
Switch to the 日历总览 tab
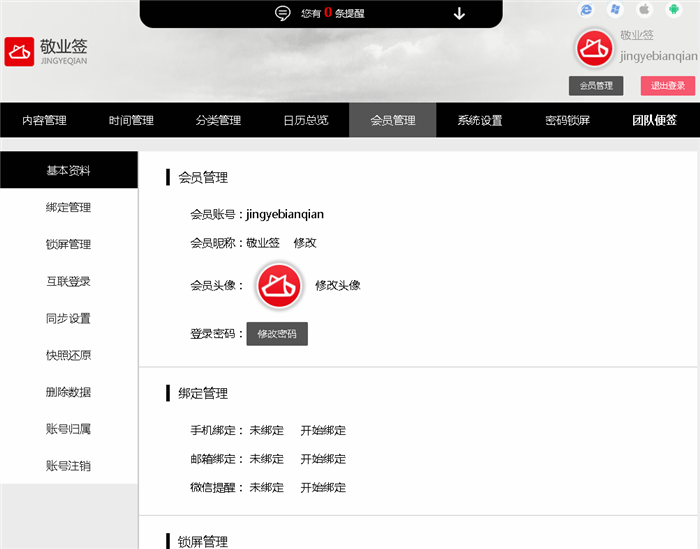point(305,120)
